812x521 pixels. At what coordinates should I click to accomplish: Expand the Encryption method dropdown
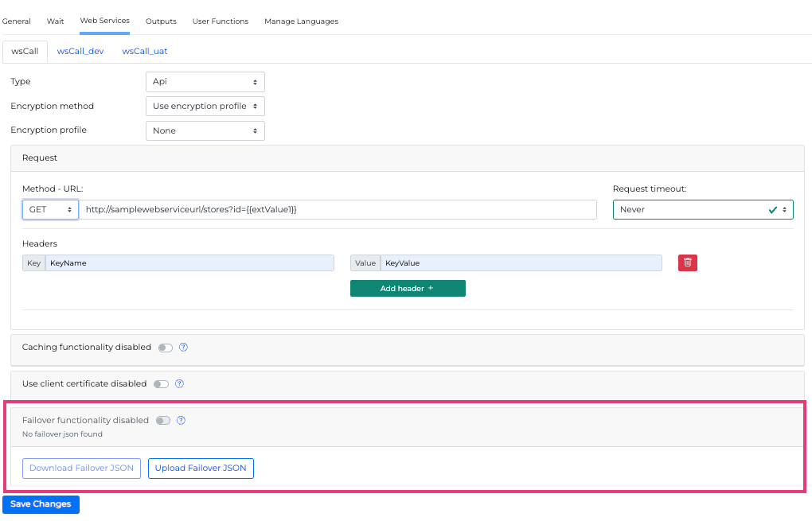[x=205, y=107]
